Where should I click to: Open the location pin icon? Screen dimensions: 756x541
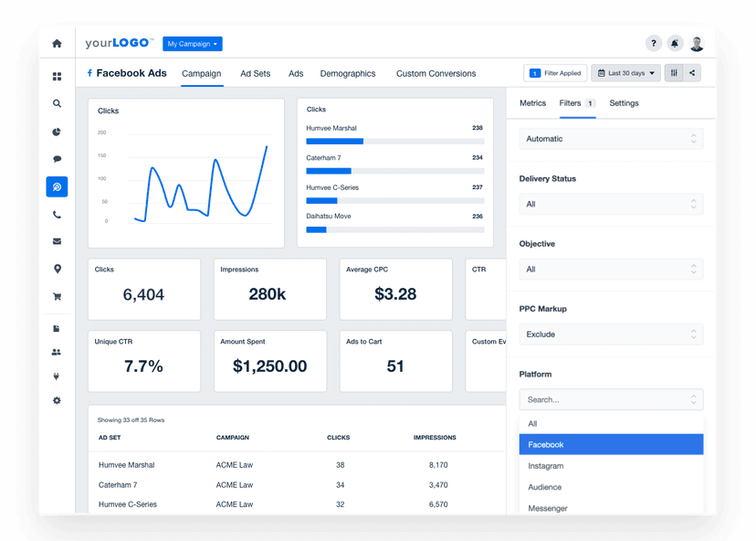[x=57, y=268]
